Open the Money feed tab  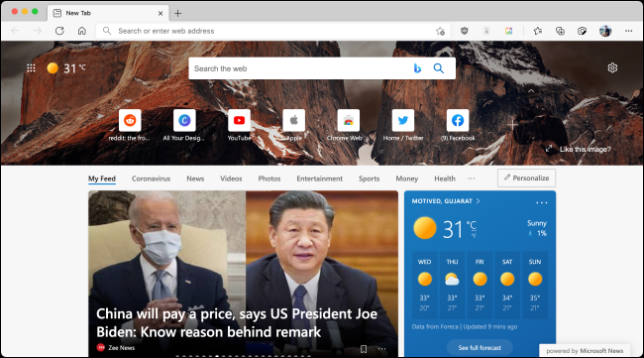[x=406, y=179]
